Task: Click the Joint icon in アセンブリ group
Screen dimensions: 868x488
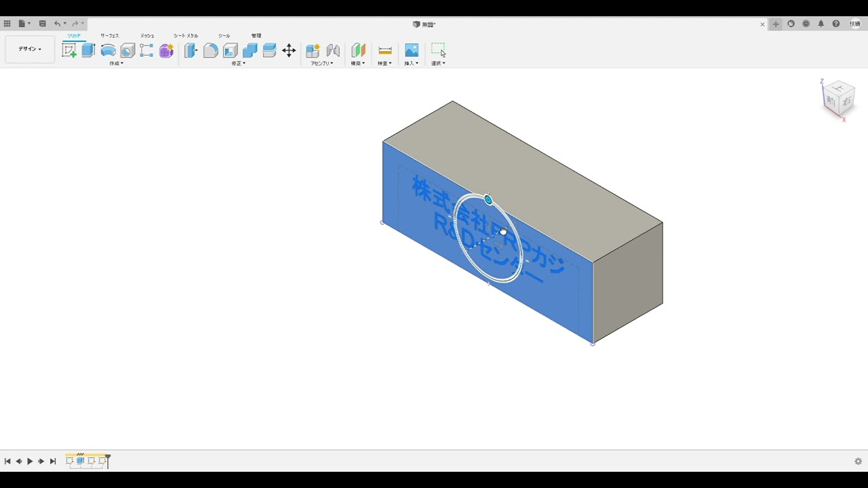Action: pos(333,50)
